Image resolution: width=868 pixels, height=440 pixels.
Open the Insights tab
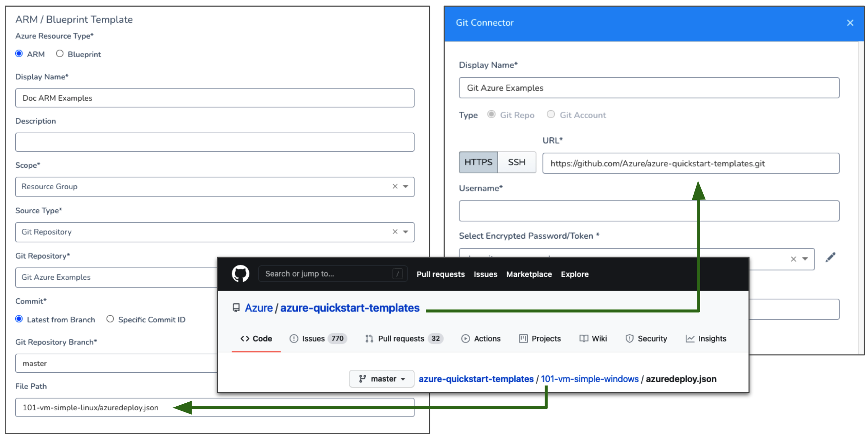706,339
